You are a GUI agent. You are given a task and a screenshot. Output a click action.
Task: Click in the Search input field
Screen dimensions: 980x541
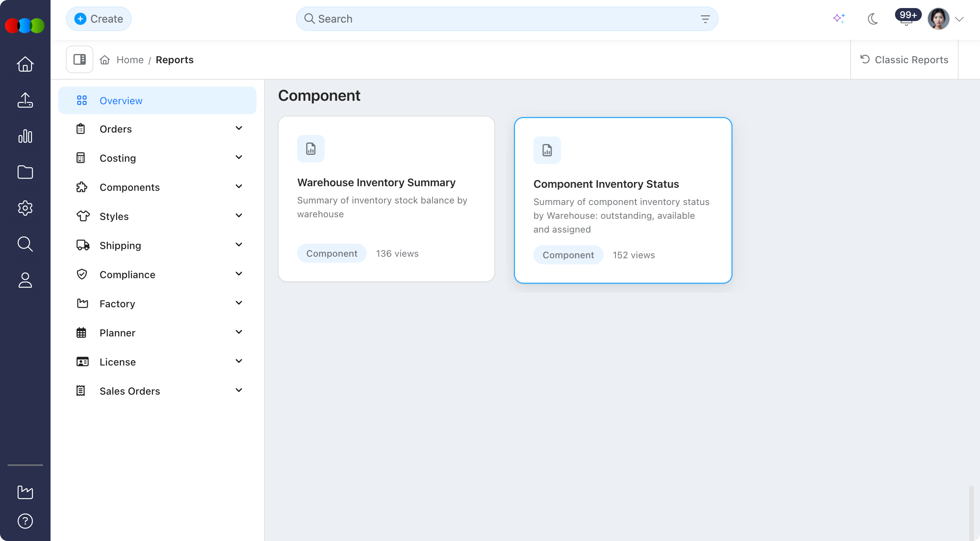tap(507, 19)
